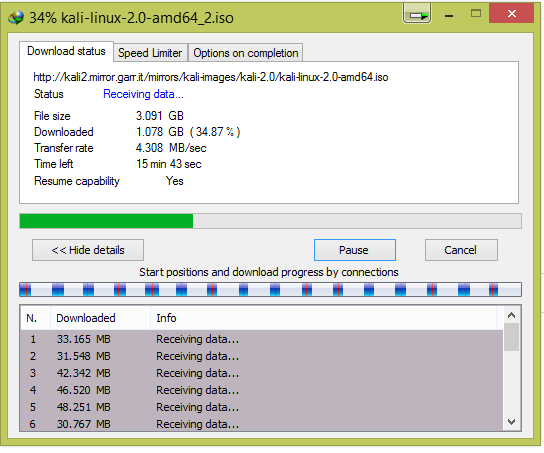
Task: Click the N. column header
Action: 35,318
